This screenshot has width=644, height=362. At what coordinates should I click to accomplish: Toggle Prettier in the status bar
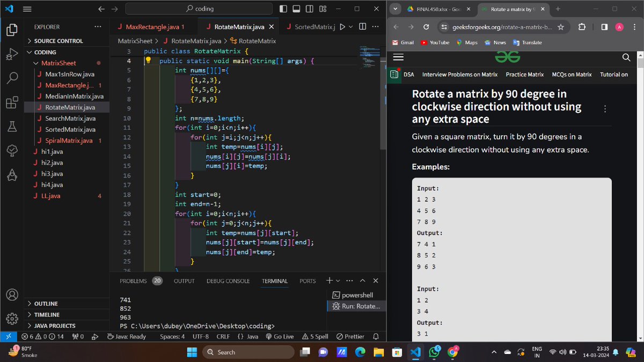350,337
